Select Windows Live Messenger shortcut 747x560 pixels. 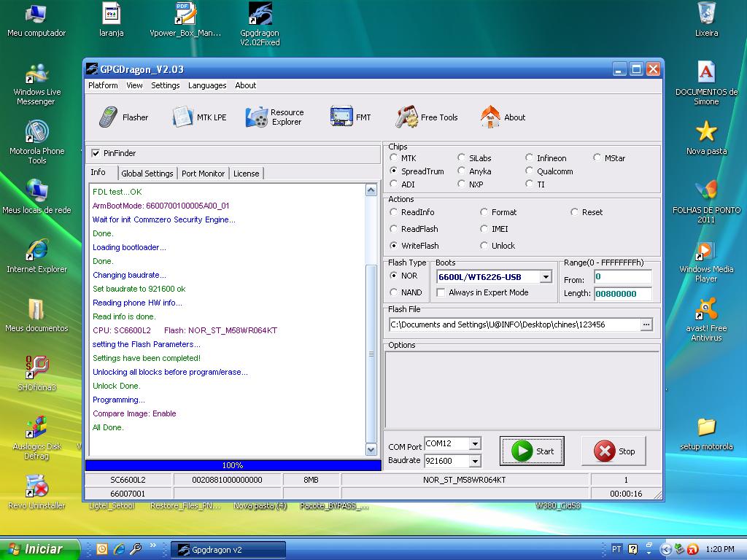[36, 85]
